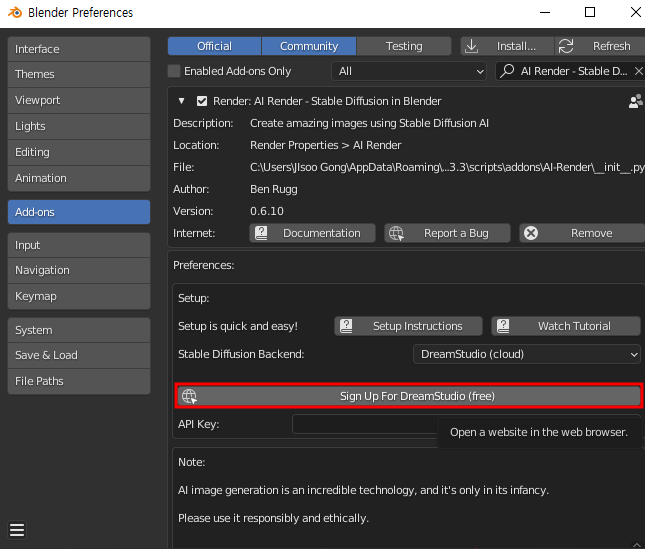
Task: Open the Save & Load section
Action: (79, 355)
